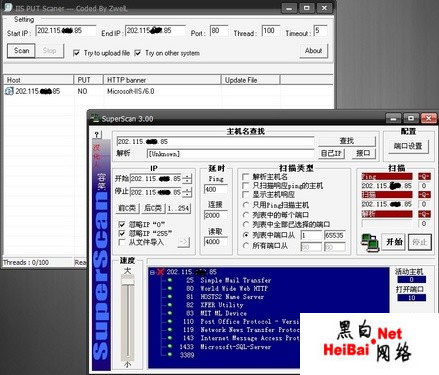Click the Scan button
439x375 pixels.
(x=21, y=51)
